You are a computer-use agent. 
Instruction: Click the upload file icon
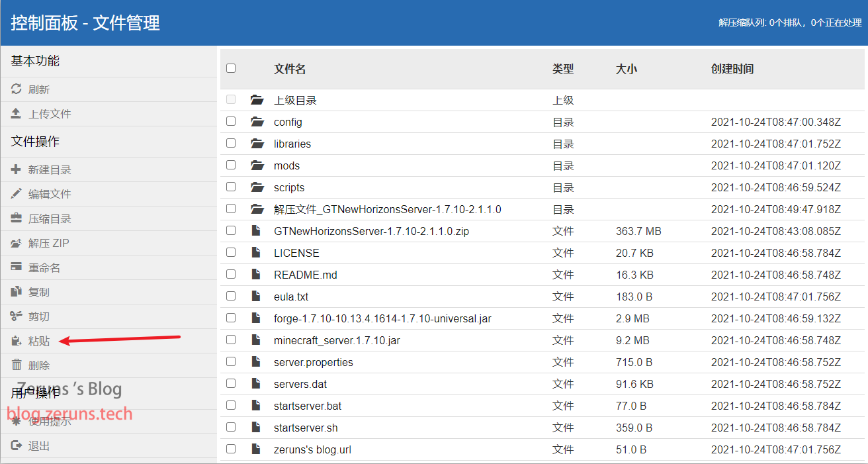[17, 114]
